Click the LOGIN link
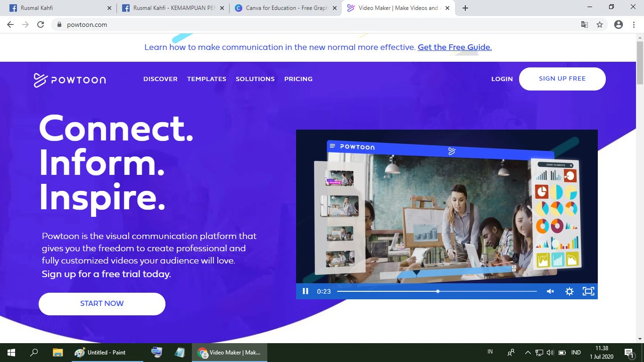 [x=502, y=79]
